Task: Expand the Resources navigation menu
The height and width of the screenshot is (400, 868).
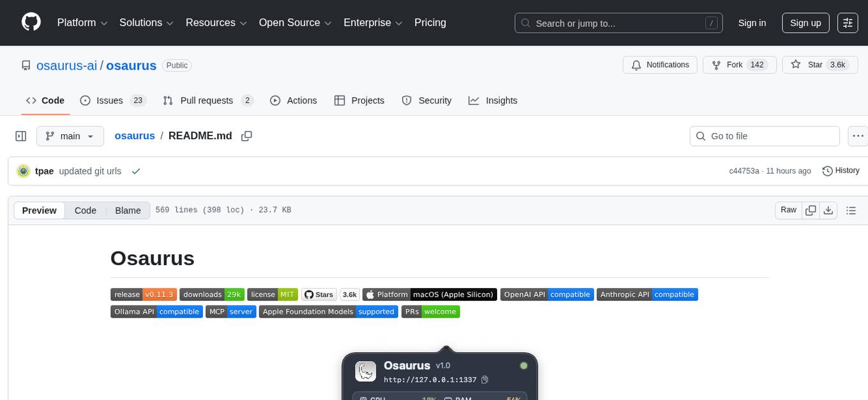Action: pos(216,22)
